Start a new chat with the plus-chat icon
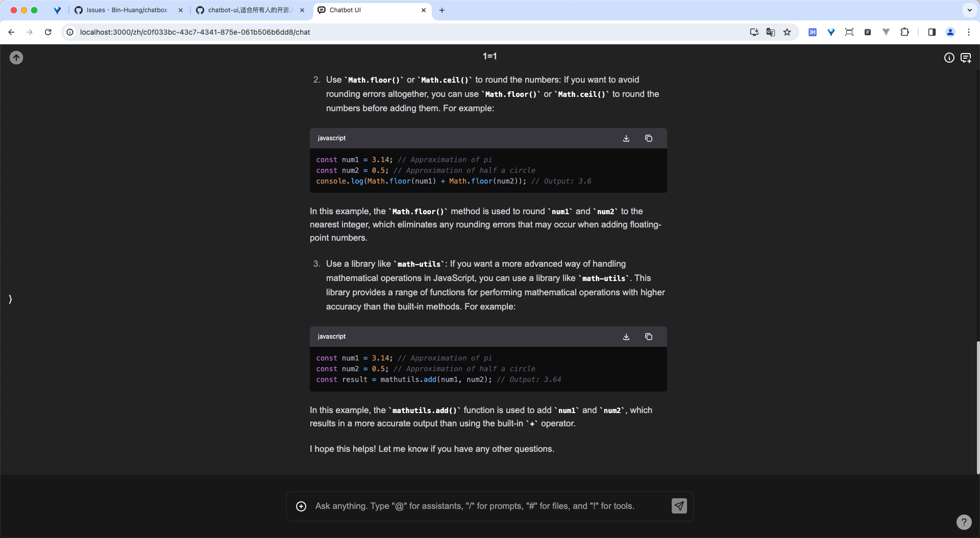980x538 pixels. [966, 58]
